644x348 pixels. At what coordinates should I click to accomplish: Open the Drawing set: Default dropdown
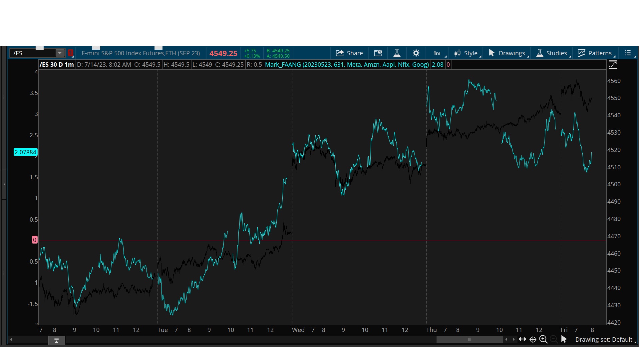coord(605,339)
